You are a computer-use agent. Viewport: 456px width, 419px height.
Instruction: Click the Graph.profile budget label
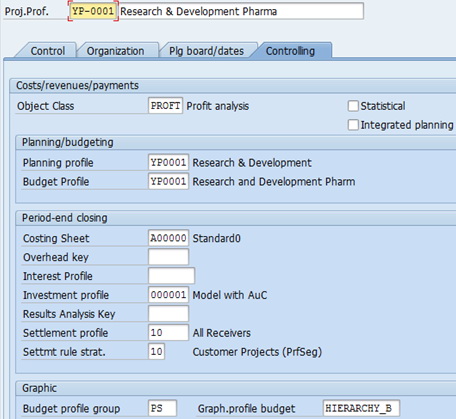(246, 409)
